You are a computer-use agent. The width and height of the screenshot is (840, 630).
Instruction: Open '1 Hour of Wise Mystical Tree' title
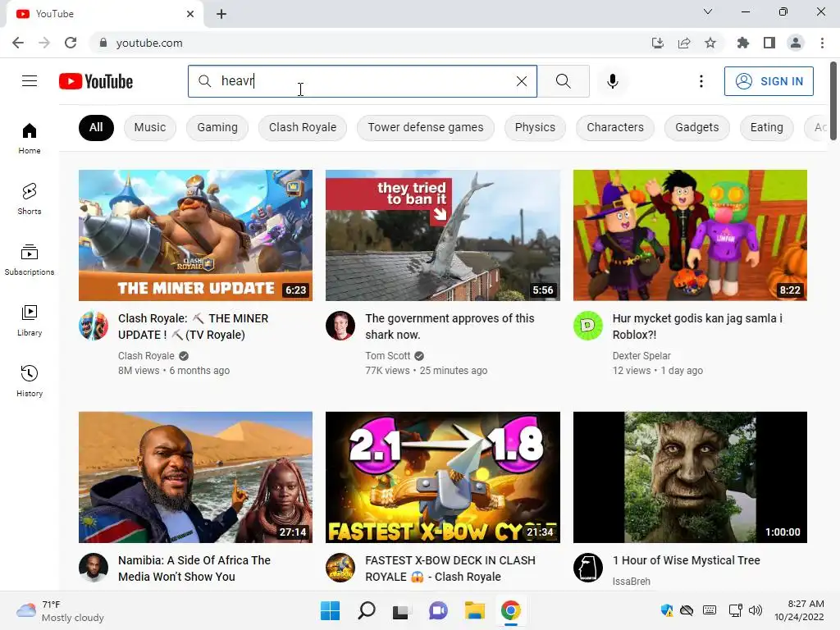pyautogui.click(x=687, y=560)
